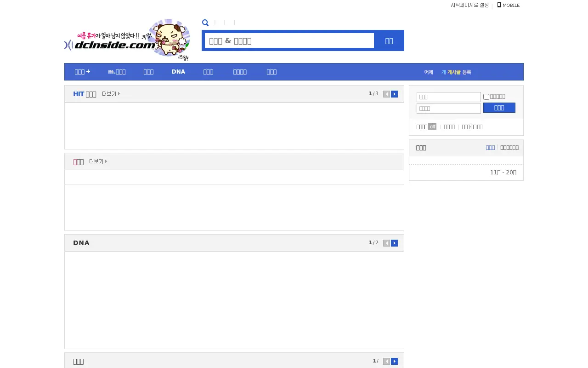The width and height of the screenshot is (588, 368).
Task: Go to previous page in DNA section
Action: (x=386, y=243)
